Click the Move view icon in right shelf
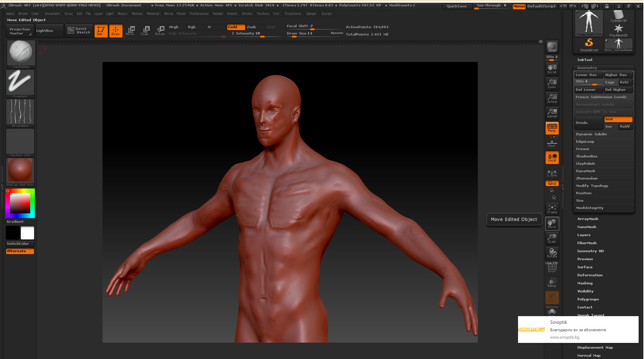Screen dimensions: 644x359 pos(552,224)
